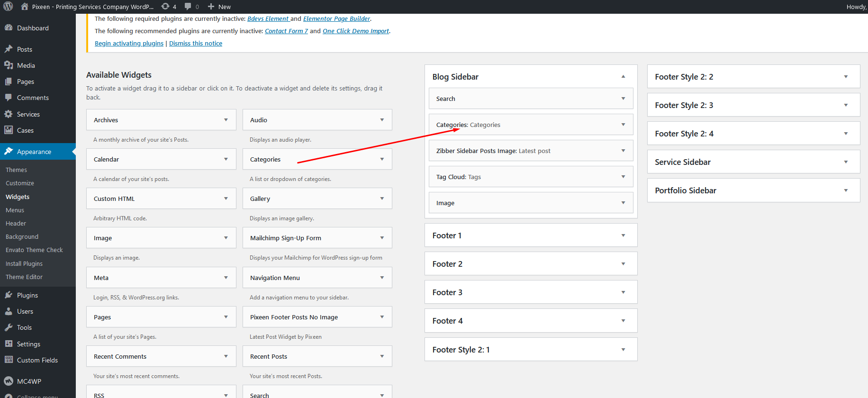Expand the Footer 1 widget area
The height and width of the screenshot is (398, 868).
(x=623, y=235)
